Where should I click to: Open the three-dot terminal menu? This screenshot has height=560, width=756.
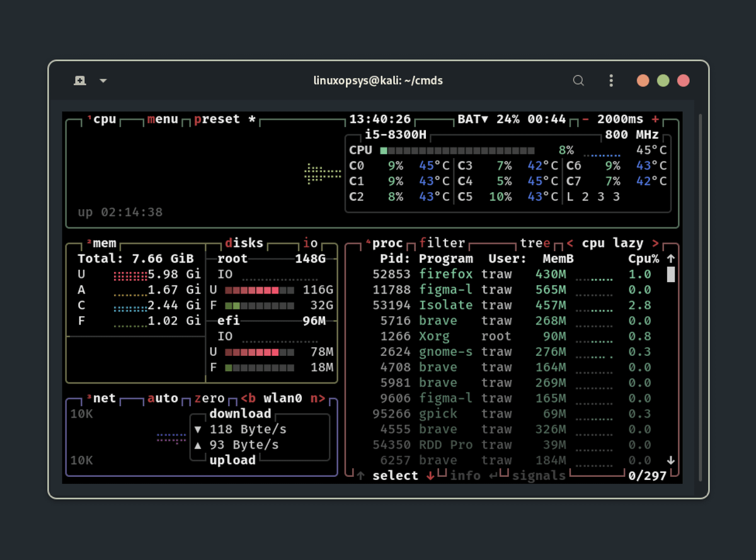(x=610, y=81)
